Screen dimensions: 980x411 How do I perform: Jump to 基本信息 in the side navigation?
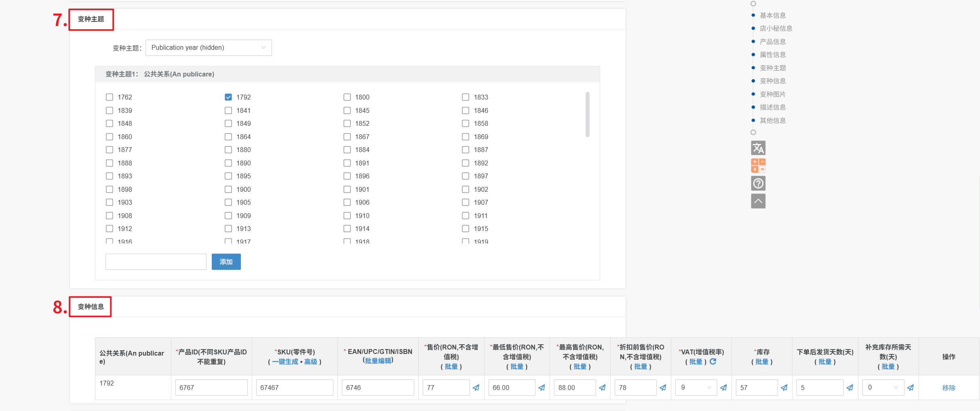(772, 15)
